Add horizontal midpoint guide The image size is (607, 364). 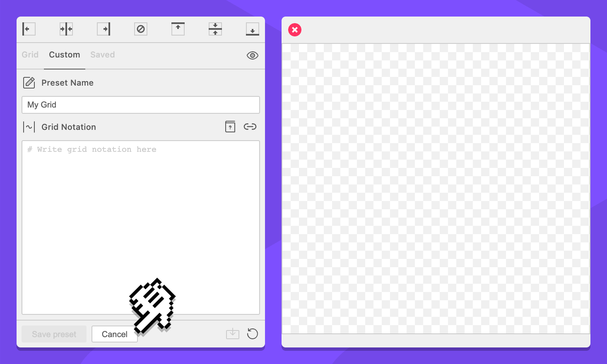click(x=215, y=29)
